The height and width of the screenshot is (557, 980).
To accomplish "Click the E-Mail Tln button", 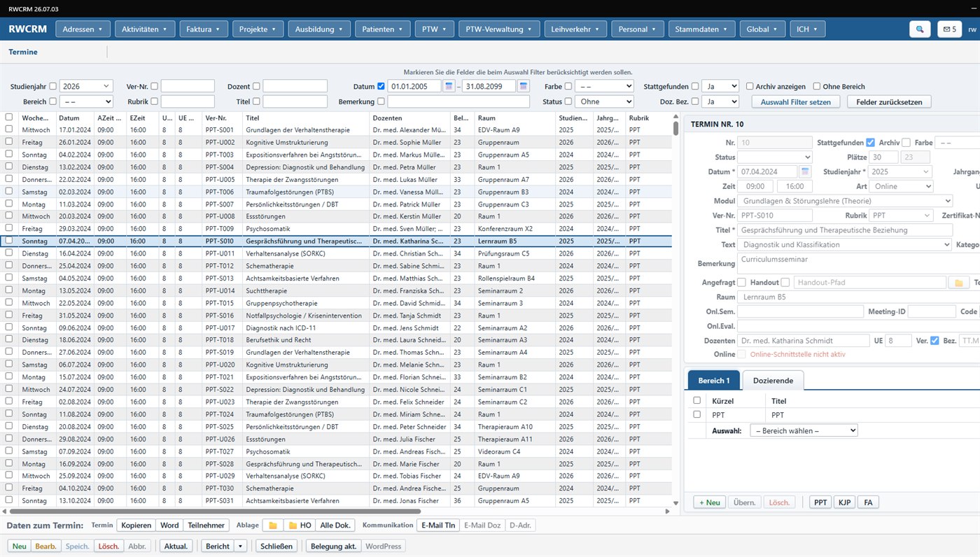I will pyautogui.click(x=437, y=526).
